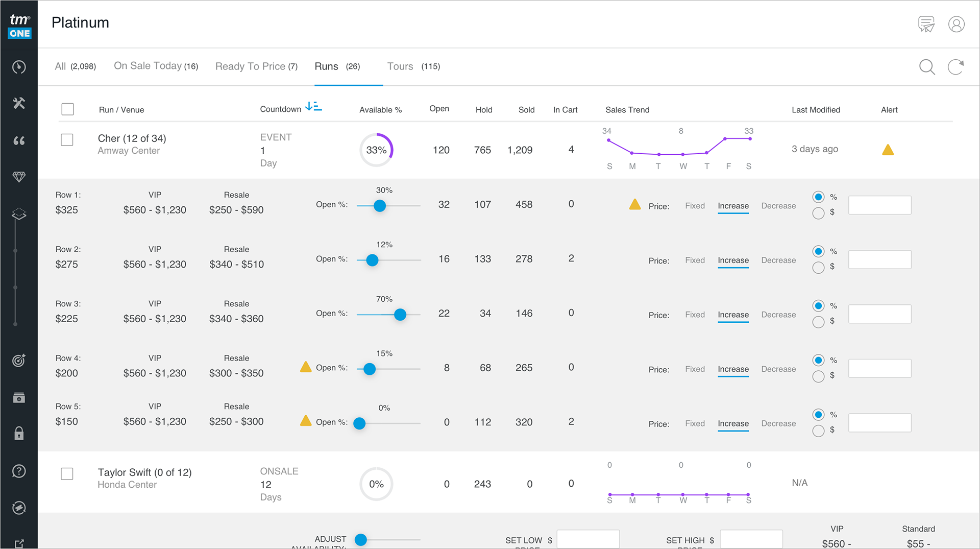Click the Cher (12 of 34) run name
The width and height of the screenshot is (980, 549).
(132, 138)
